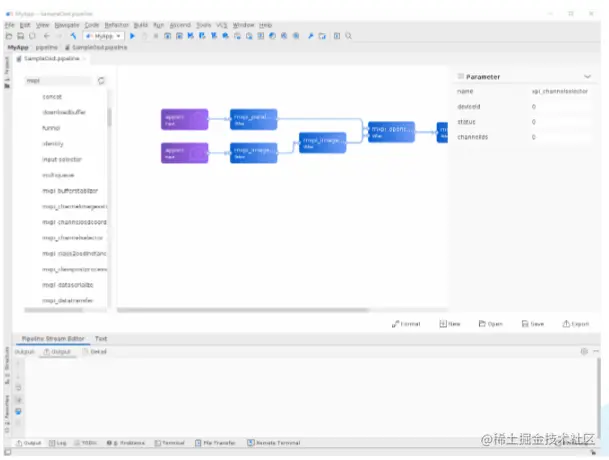Click the plugin list vertical scrollbar

point(110,117)
